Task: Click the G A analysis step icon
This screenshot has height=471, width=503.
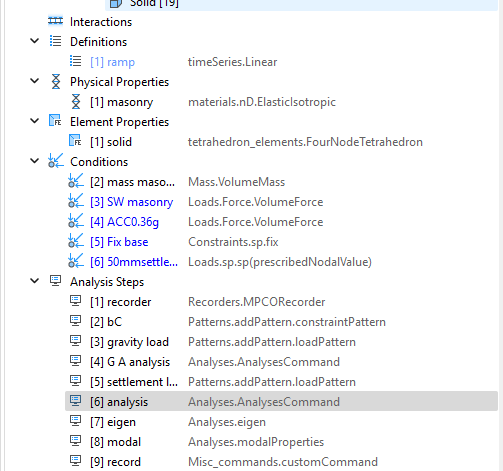Action: [x=75, y=361]
